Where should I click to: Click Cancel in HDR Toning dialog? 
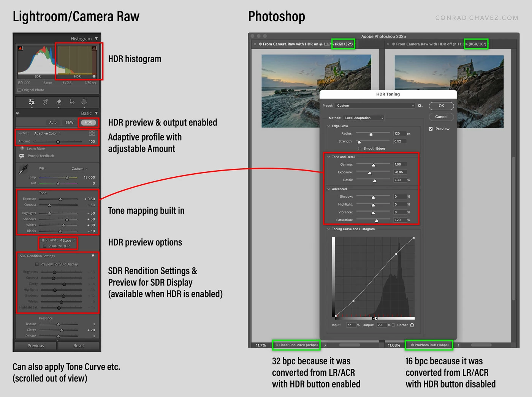(x=441, y=117)
